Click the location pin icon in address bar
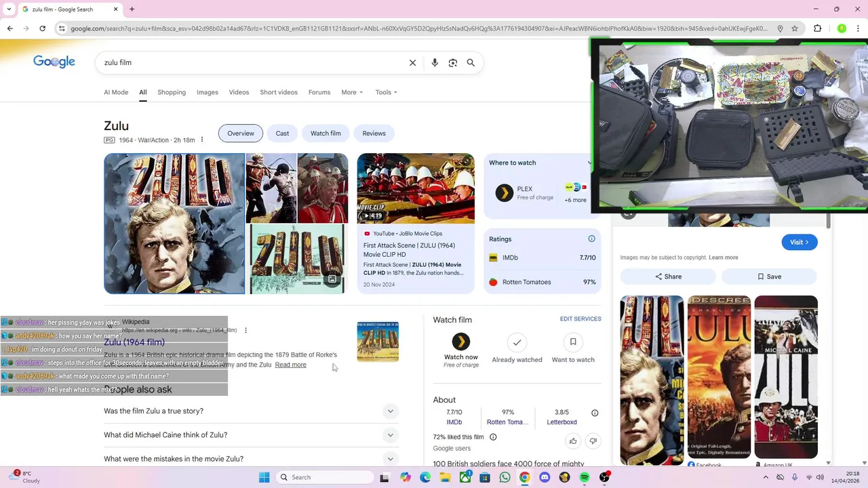The image size is (868, 488). pyautogui.click(x=780, y=28)
